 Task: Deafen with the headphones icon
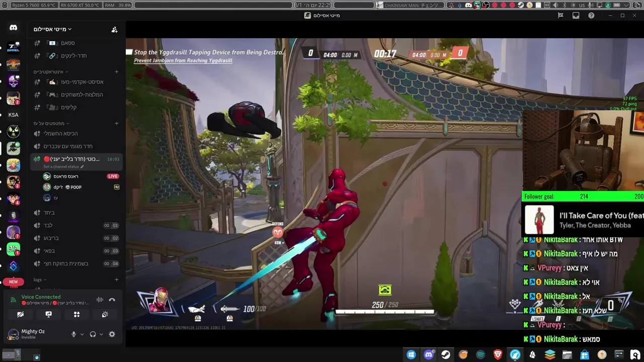93,334
